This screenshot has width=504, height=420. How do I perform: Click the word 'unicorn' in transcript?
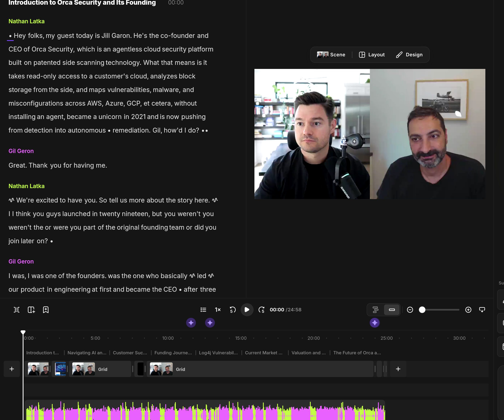[x=110, y=117]
